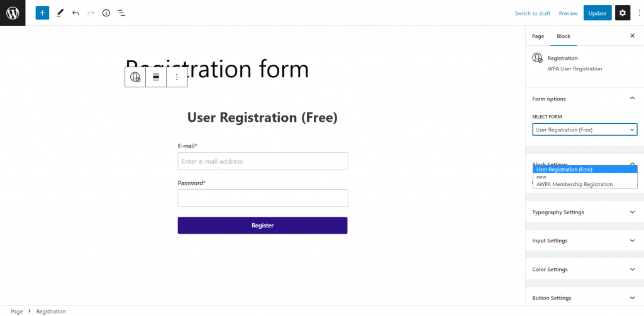This screenshot has height=316, width=644.
Task: Click Switch to draft link
Action: (533, 13)
